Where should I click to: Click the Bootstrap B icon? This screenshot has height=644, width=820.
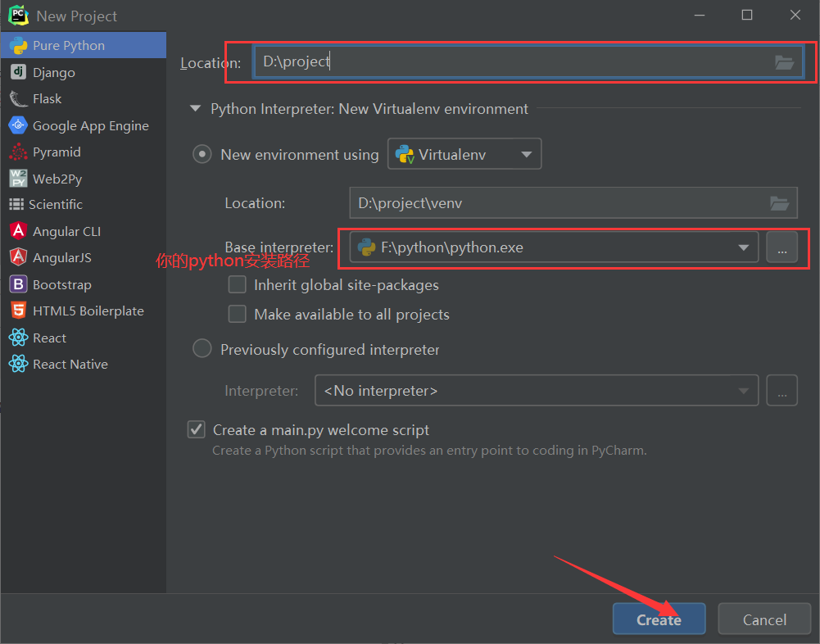[18, 284]
